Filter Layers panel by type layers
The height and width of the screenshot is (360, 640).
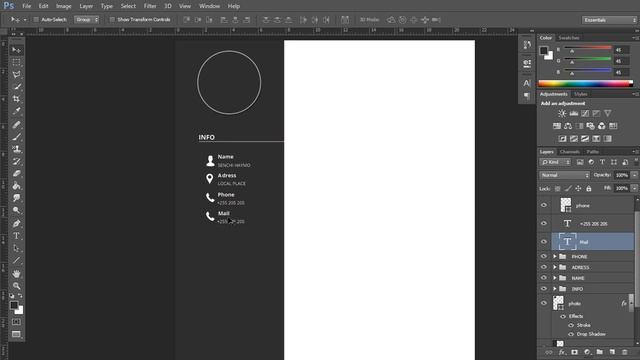point(602,162)
